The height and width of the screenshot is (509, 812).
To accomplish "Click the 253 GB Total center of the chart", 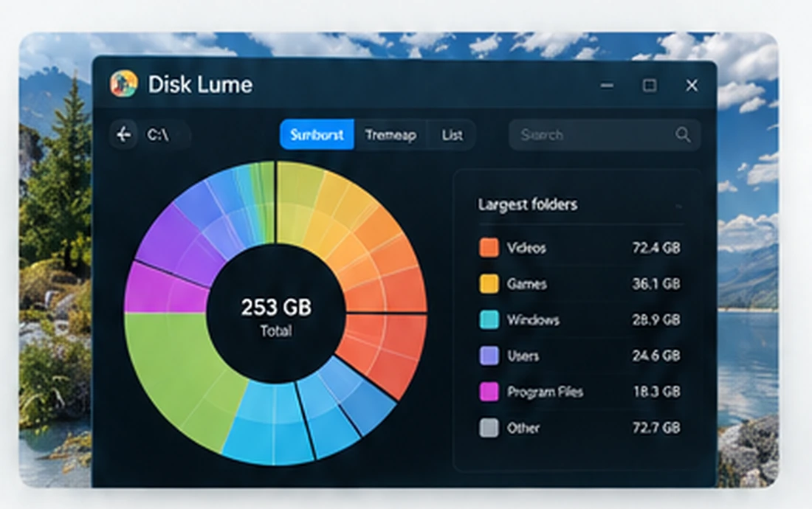I will (x=276, y=314).
